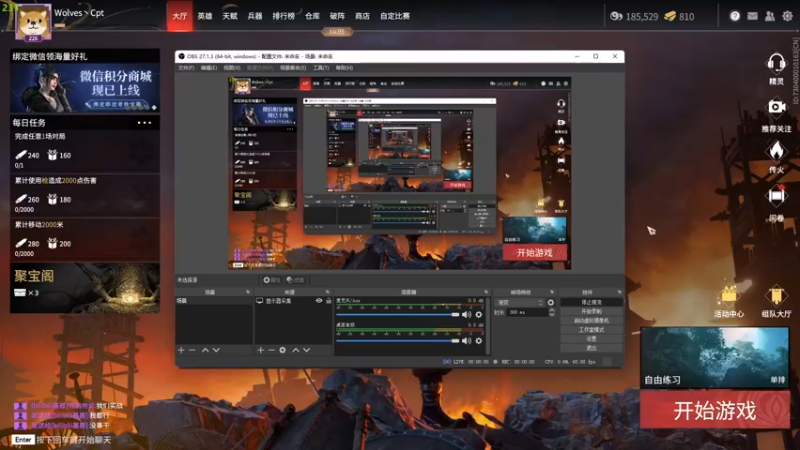The width and height of the screenshot is (800, 450).
Task: Open the 聚宝阁 treasure banner
Action: point(85,288)
